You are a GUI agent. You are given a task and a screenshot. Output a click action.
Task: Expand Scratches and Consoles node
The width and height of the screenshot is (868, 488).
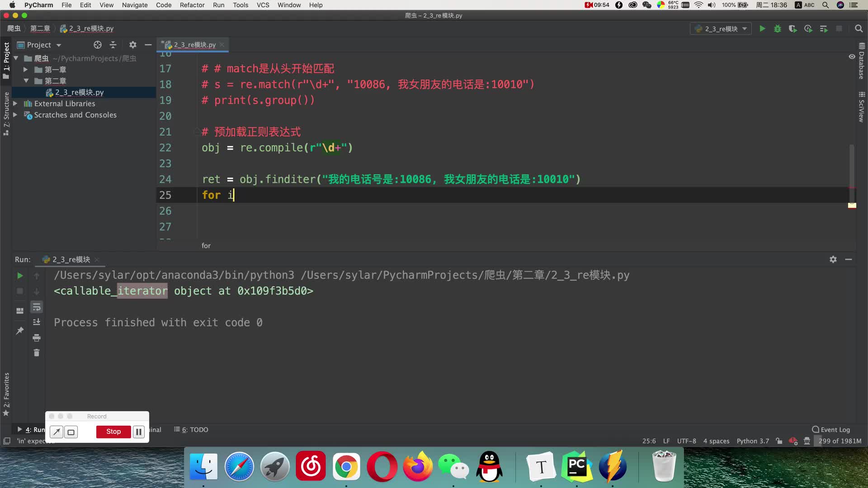tap(15, 115)
